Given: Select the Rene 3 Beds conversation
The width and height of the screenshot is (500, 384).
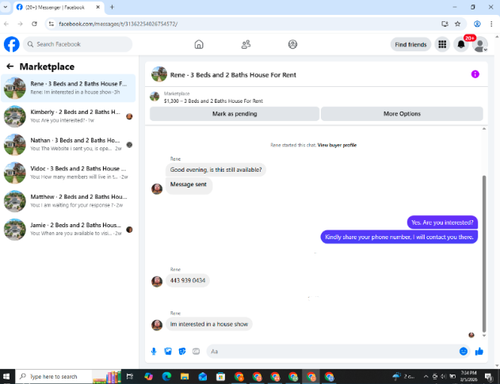Looking at the screenshot, I should tap(68, 88).
